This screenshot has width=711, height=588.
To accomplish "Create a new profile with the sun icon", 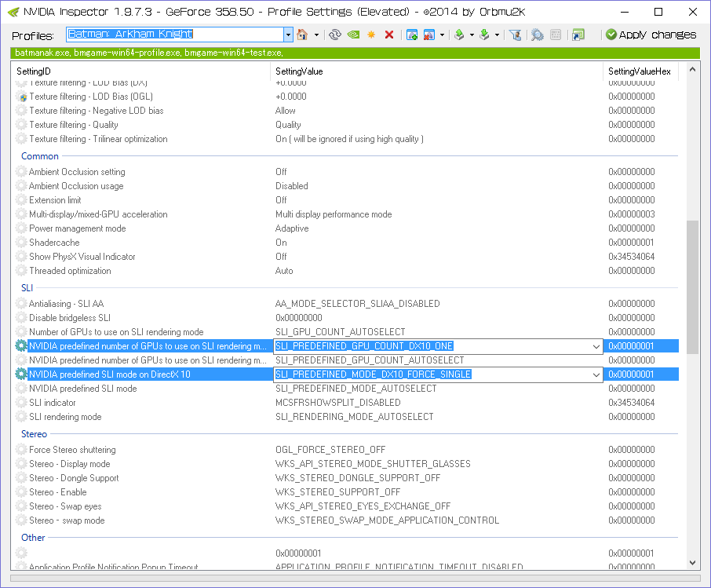I will coord(371,35).
